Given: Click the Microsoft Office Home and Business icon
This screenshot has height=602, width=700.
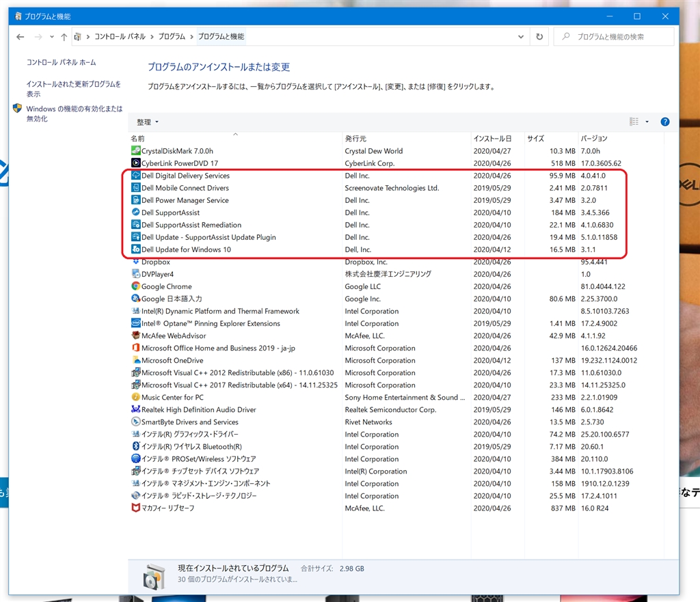Looking at the screenshot, I should tap(136, 348).
